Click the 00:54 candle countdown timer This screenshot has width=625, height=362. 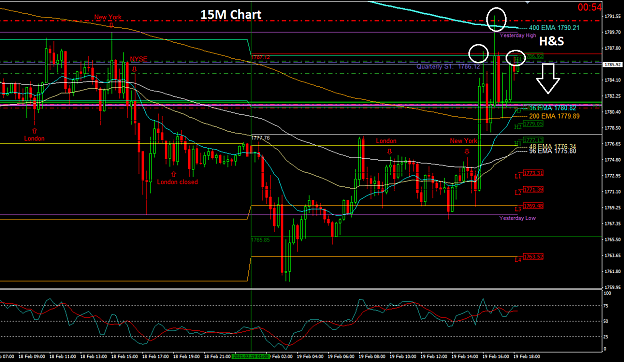click(590, 7)
